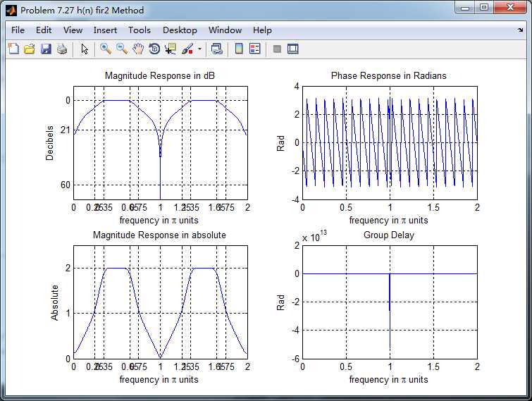Toggle the Insert Legend button

pos(254,49)
